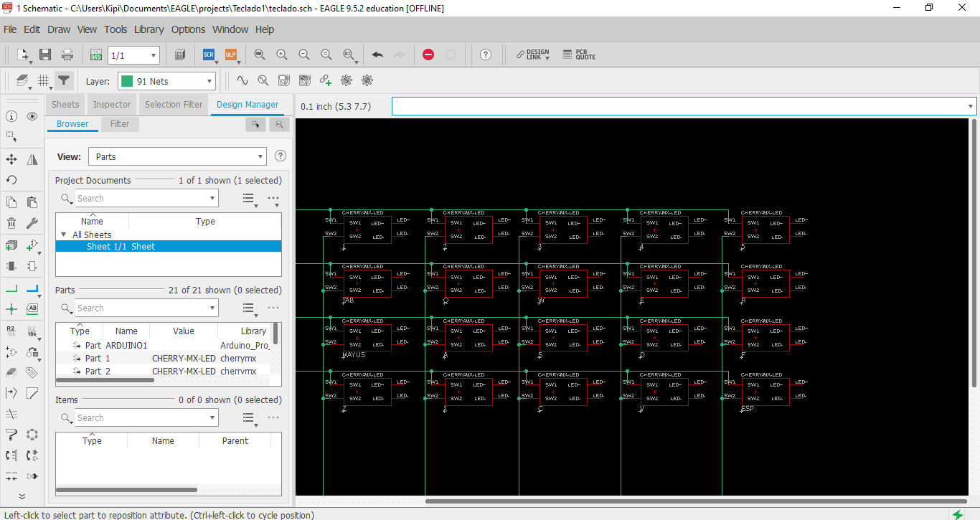Open the Options menu

point(188,29)
